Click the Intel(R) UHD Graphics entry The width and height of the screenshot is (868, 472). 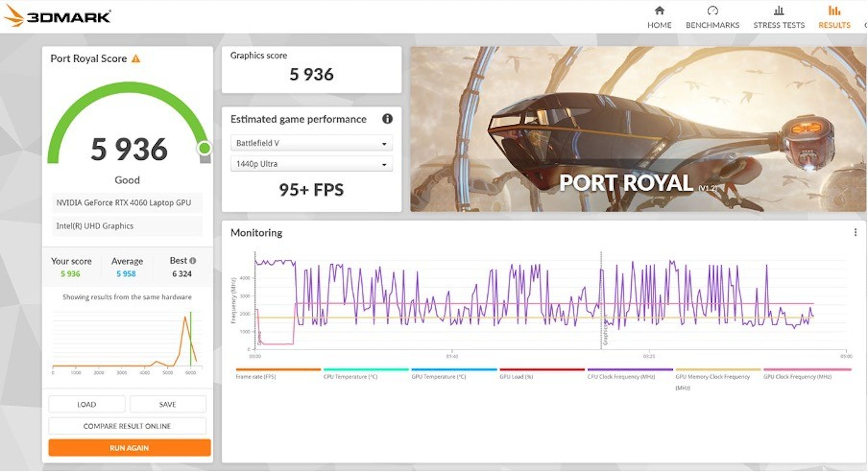click(127, 226)
